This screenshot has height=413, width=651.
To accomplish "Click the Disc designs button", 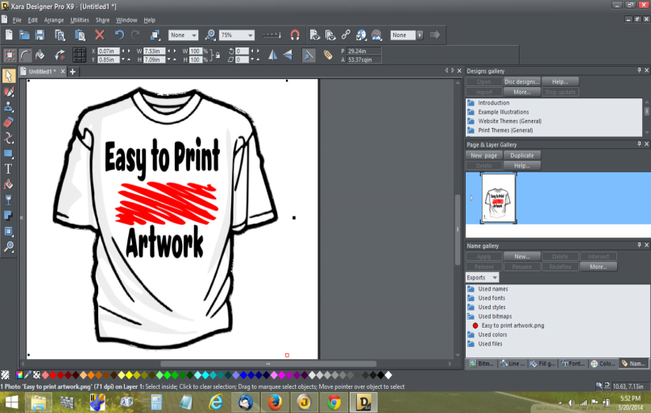I will (x=521, y=82).
